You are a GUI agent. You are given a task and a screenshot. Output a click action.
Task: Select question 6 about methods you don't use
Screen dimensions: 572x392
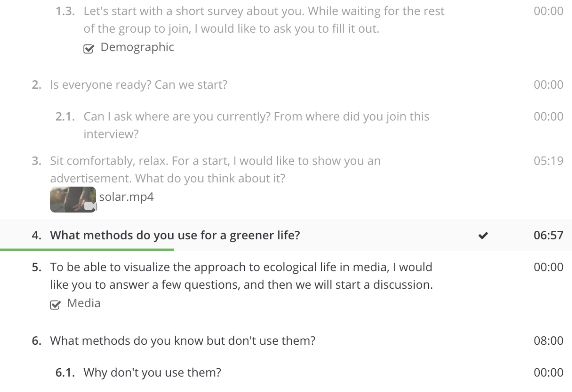click(286, 341)
